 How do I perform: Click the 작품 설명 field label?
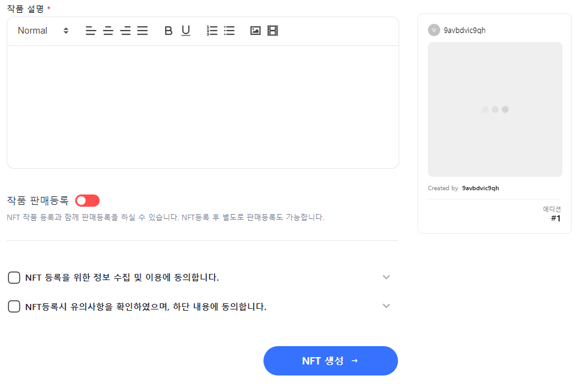[x=26, y=9]
